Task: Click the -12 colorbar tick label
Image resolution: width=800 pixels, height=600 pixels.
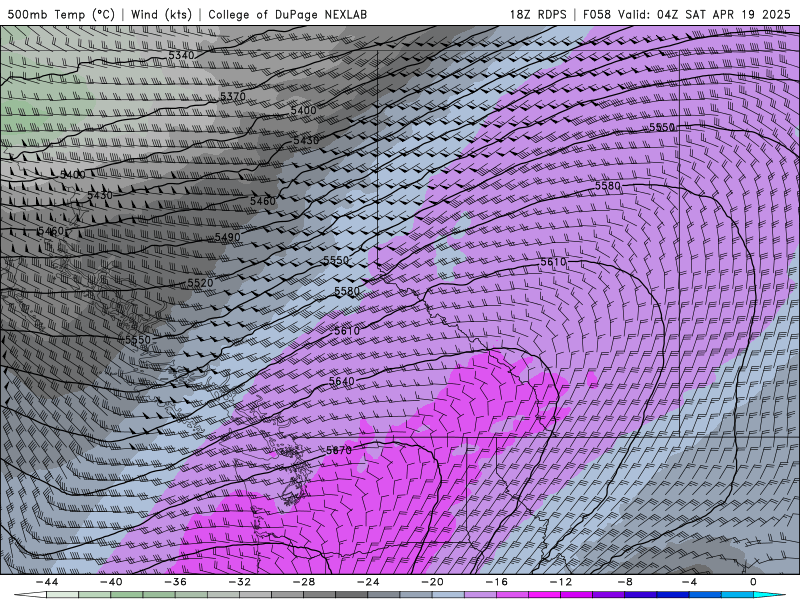Action: coord(561,582)
